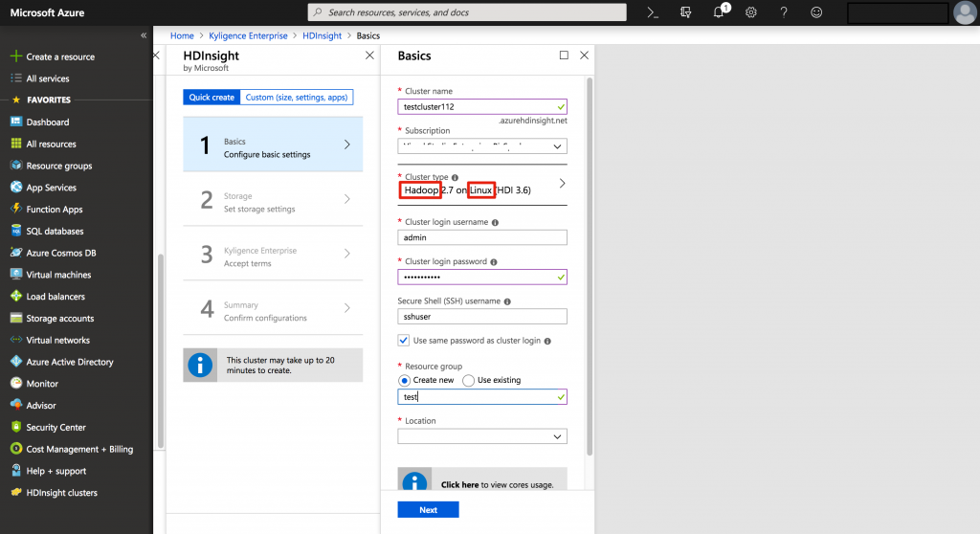Click the info icon next to SSH username
This screenshot has width=980, height=534.
coord(507,301)
